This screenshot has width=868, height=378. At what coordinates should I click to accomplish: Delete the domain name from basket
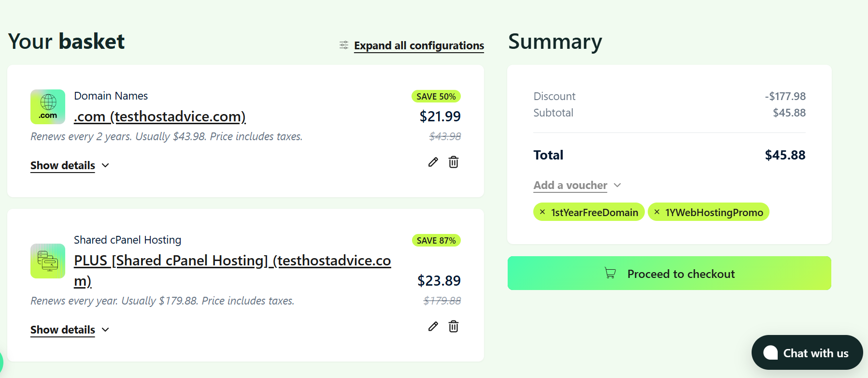[x=454, y=162]
